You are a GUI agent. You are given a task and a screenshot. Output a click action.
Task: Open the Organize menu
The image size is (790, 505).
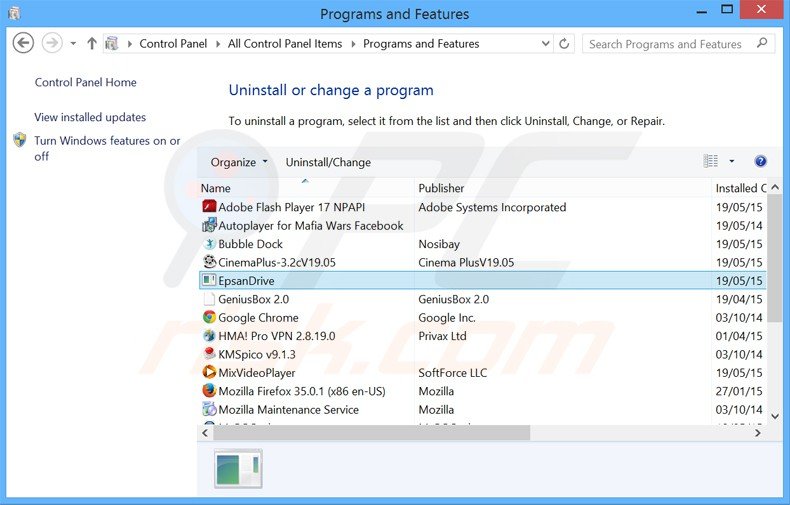pyautogui.click(x=239, y=162)
